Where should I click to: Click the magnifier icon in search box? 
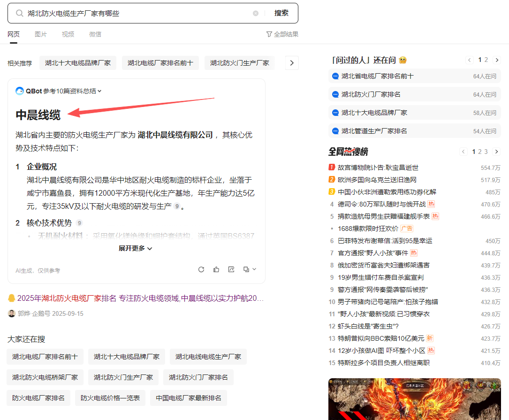click(x=20, y=13)
